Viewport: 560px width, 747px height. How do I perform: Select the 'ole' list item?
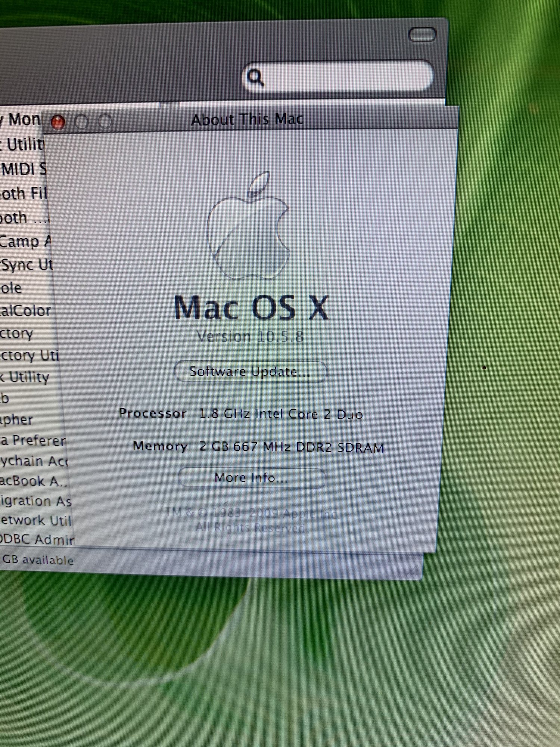coord(11,288)
